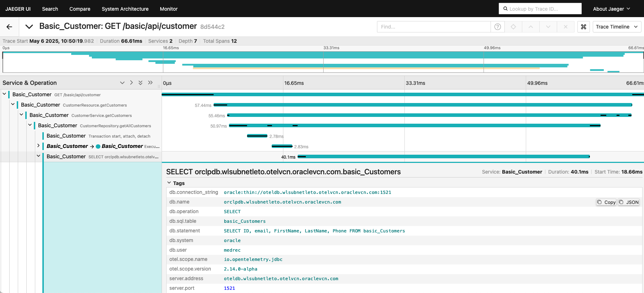644x293 pixels.
Task: Clear the find search with X
Action: [565, 27]
